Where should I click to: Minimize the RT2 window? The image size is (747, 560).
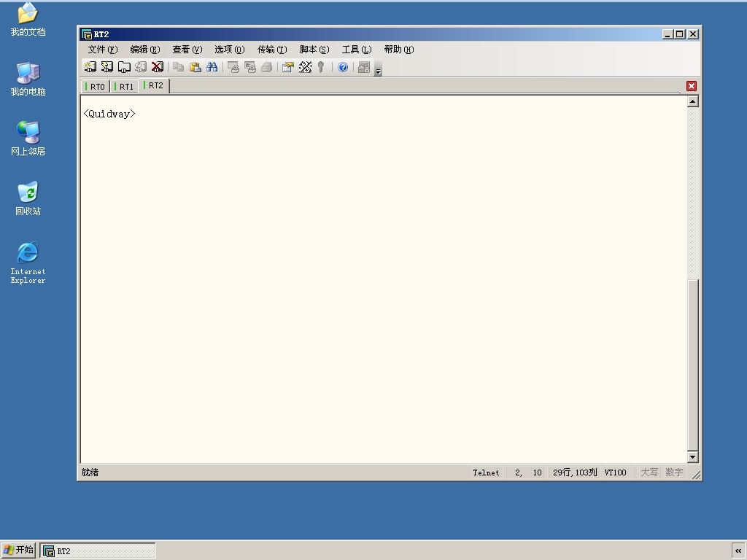point(667,34)
